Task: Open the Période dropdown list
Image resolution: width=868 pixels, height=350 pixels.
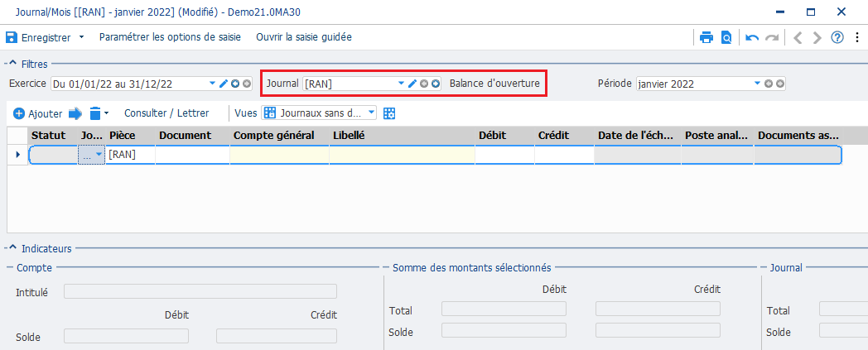Action: (757, 84)
